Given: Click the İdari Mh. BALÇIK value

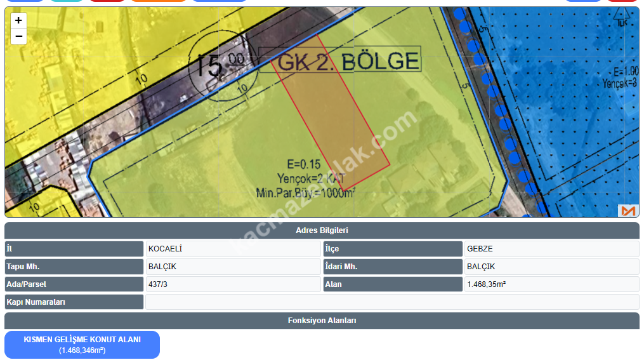Looking at the screenshot, I should tap(551, 267).
